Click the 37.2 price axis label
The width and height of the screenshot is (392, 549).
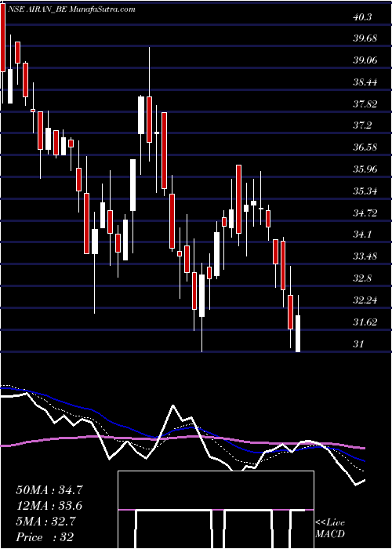coord(362,125)
